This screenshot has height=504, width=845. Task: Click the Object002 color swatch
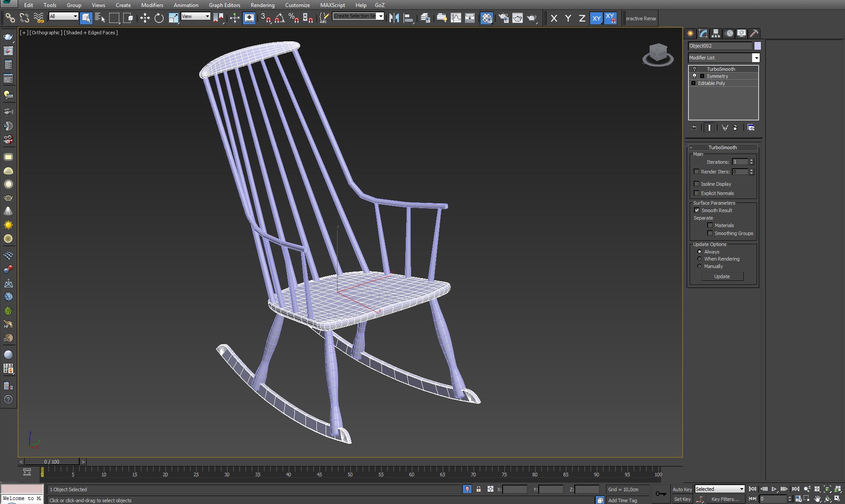pos(757,46)
